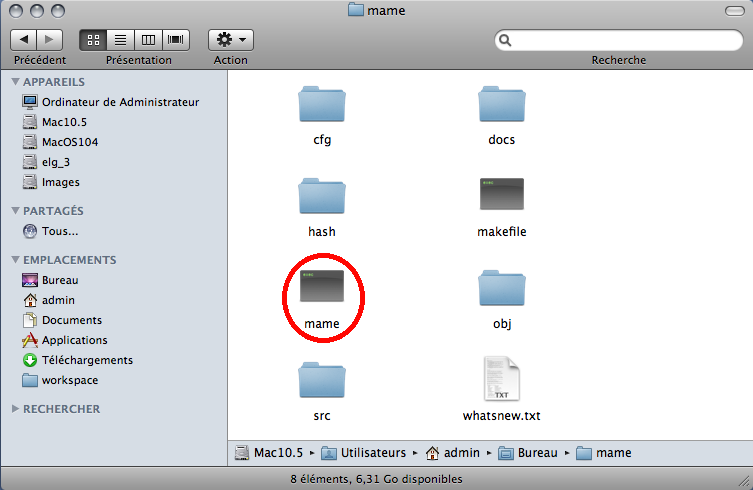
Task: Go forward with the next arrow button
Action: pos(49,40)
